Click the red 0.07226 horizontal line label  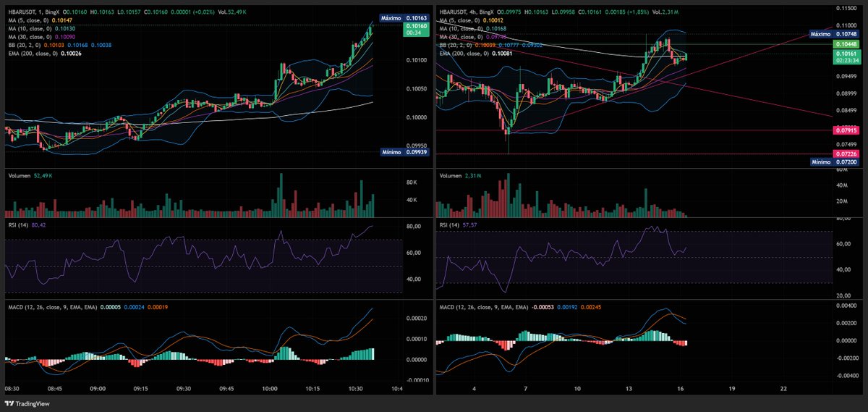846,154
